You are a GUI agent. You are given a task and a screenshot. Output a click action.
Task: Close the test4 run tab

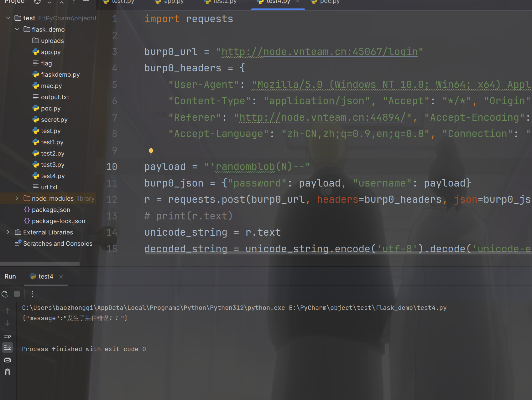coord(61,277)
